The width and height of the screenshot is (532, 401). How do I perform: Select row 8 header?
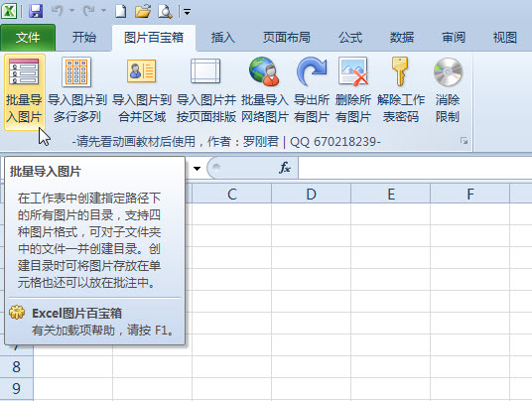coord(16,366)
